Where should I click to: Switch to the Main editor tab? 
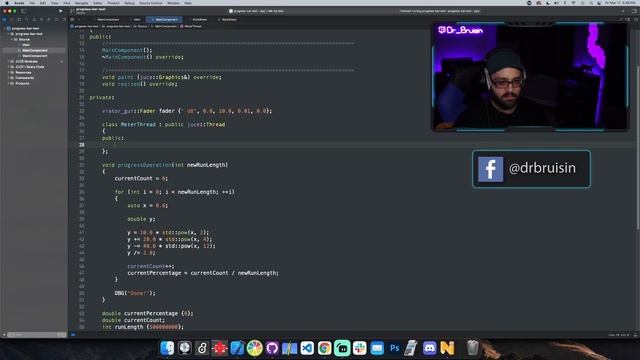pyautogui.click(x=137, y=19)
